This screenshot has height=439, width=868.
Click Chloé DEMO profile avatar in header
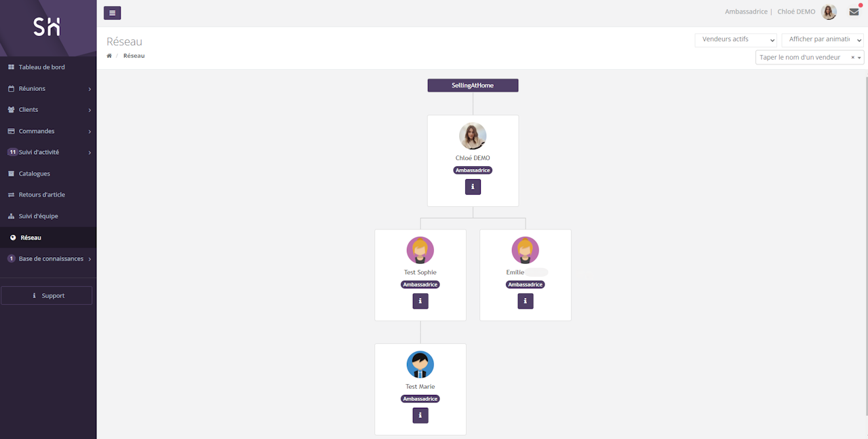829,12
